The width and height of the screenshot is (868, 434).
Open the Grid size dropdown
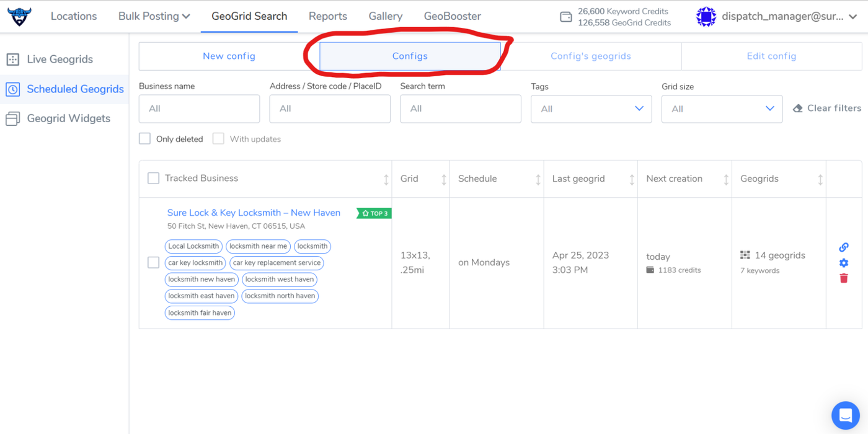pyautogui.click(x=722, y=108)
